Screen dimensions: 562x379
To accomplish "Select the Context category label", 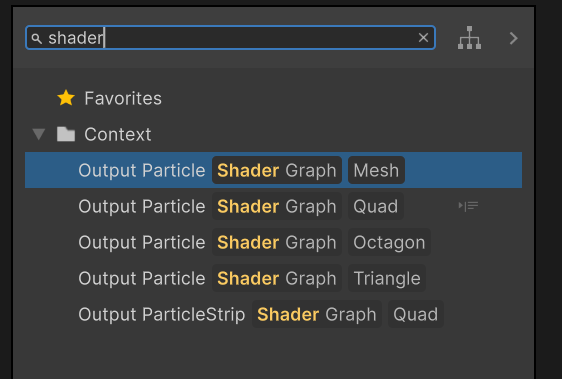I will tap(118, 134).
